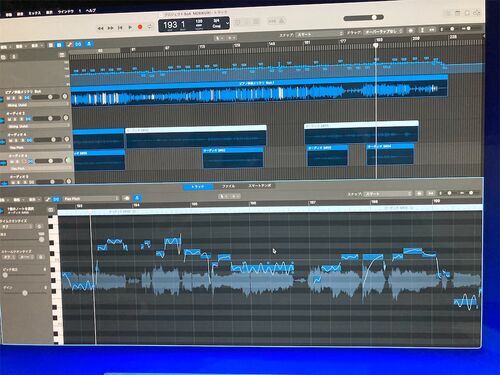Screen dimensions: 500x375
Task: Solo the オーディオ 4 track
Action: click(x=16, y=141)
